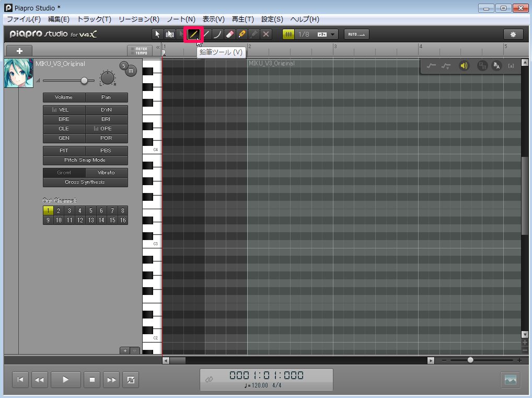The height and width of the screenshot is (398, 532).
Task: Open the Pan automation parameter
Action: 106,97
